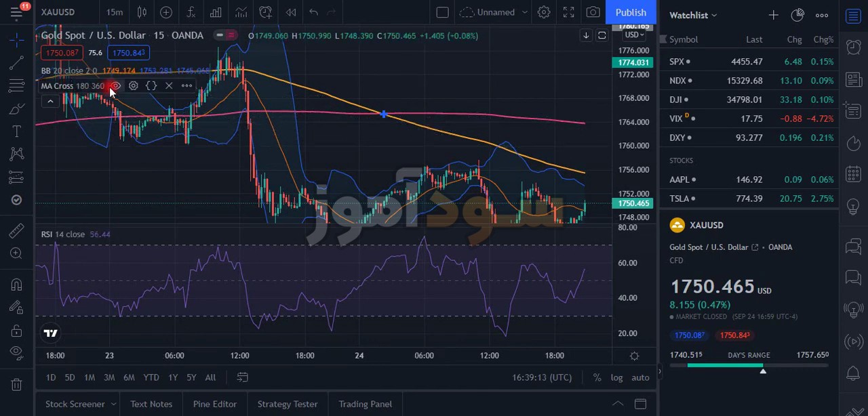This screenshot has width=868, height=416.
Task: Open the fx indicators dialog
Action: tap(191, 12)
